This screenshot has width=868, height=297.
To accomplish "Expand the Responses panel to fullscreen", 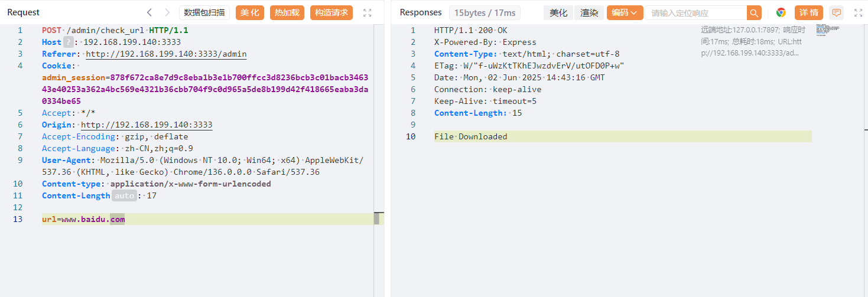I will (859, 12).
